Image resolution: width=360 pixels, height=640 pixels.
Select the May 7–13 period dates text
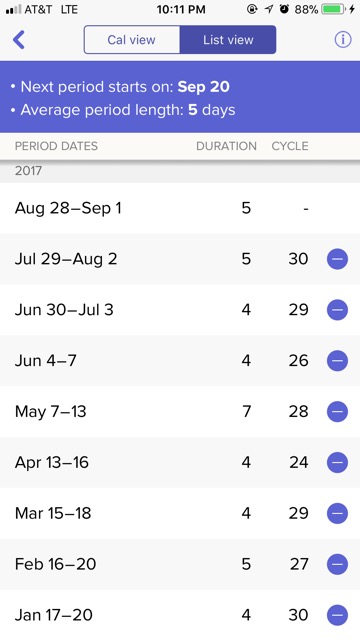(x=51, y=411)
